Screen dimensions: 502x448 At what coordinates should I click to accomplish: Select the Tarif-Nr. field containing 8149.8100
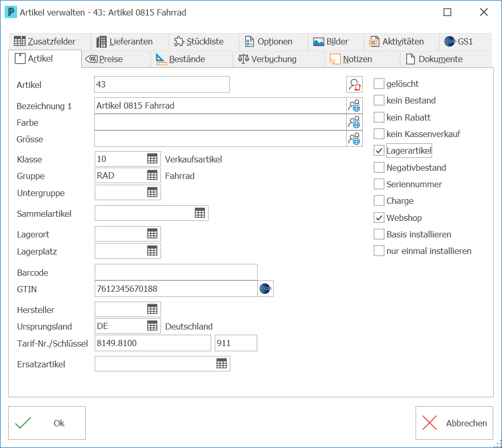pos(153,343)
